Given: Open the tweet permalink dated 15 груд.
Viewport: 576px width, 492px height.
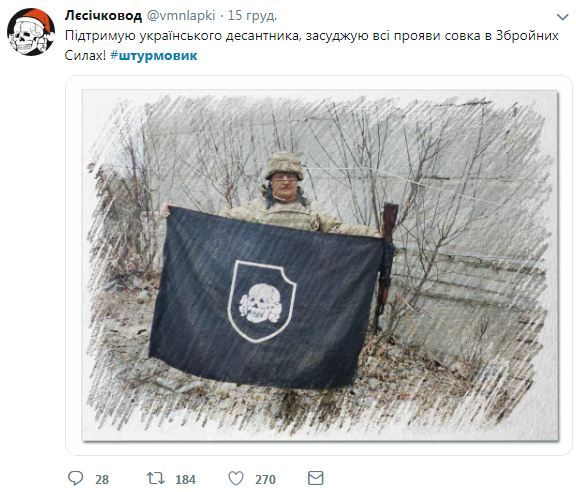Looking at the screenshot, I should [252, 16].
